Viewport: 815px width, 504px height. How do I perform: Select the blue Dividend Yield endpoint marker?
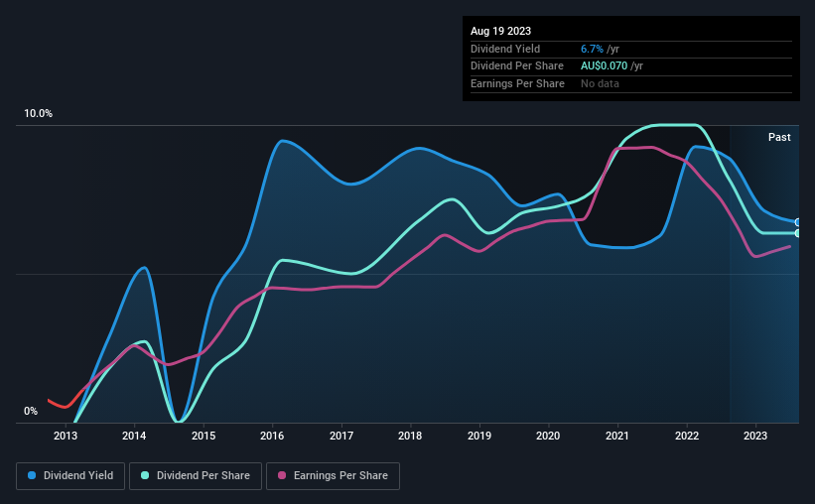(798, 222)
